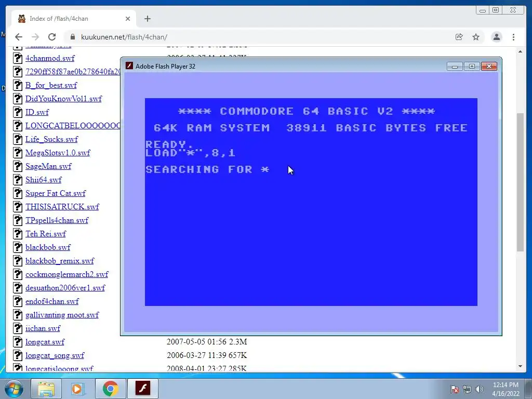Open the Super Fat Cat.swf link

point(56,193)
